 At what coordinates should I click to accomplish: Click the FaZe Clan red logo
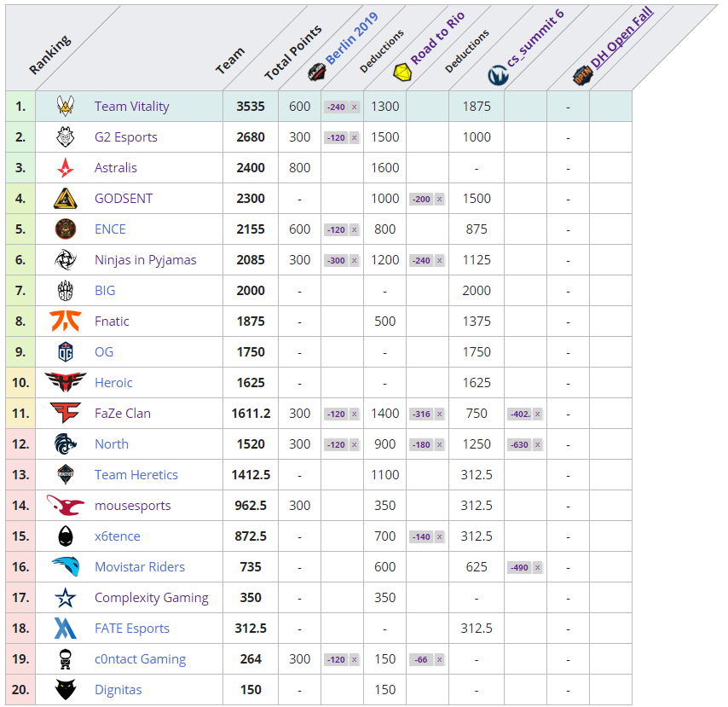(66, 413)
